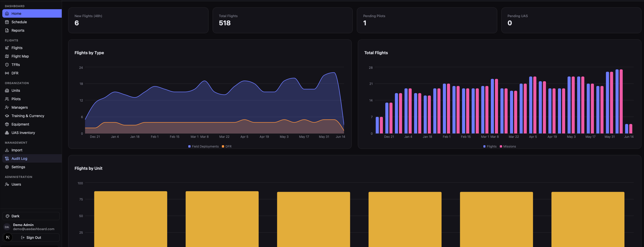Screen dimensions: 644x247
Task: Click the UAS Inventory boxes icon
Action: (x=7, y=133)
